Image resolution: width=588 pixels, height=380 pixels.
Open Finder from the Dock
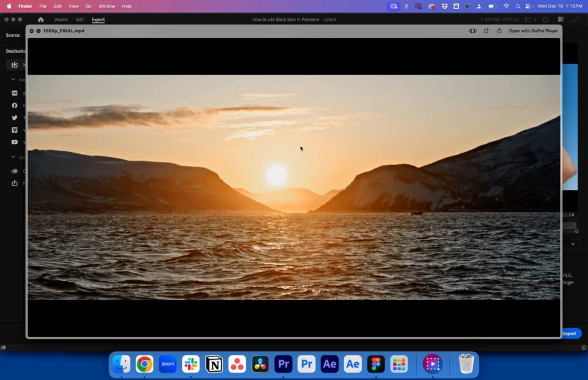[x=122, y=364]
